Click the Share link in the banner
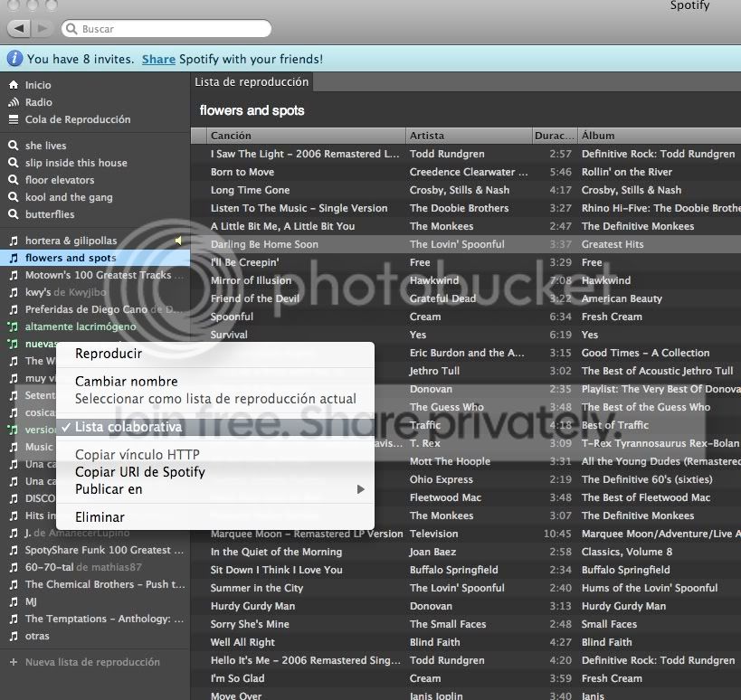 (x=158, y=59)
